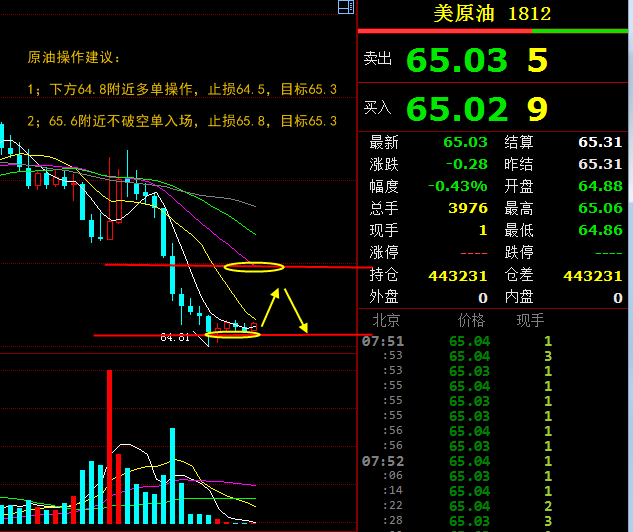Click the 现手 column header in trade list
This screenshot has width=633, height=532.
[x=530, y=321]
